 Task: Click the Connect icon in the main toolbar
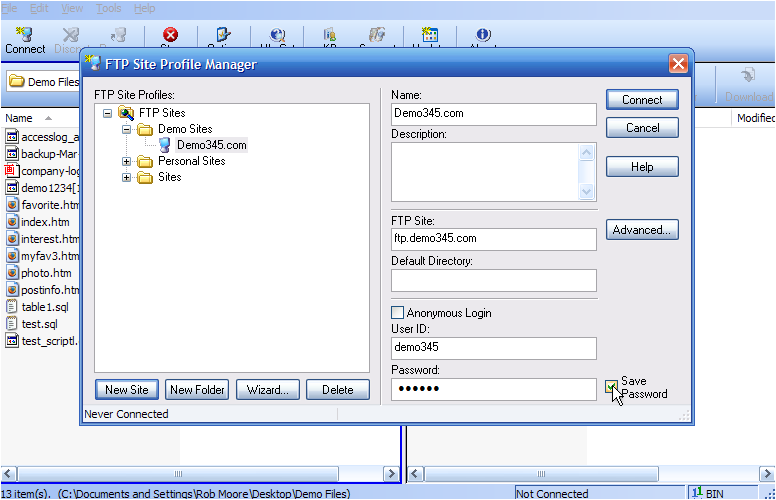click(x=24, y=35)
